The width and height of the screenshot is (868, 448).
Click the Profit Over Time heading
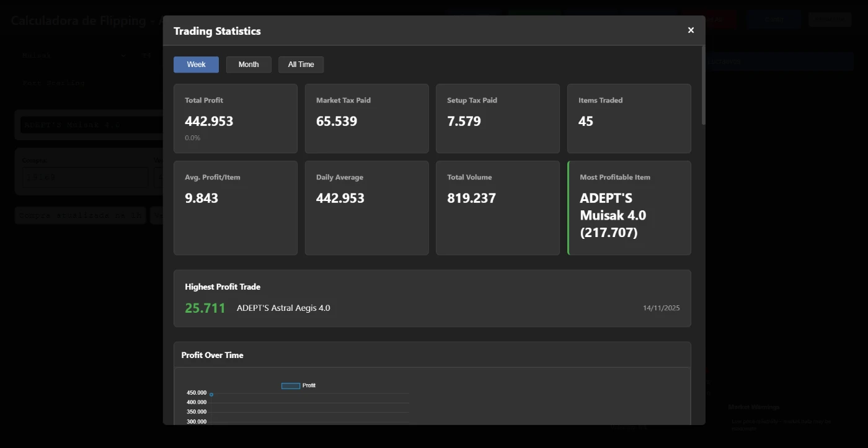(x=212, y=355)
